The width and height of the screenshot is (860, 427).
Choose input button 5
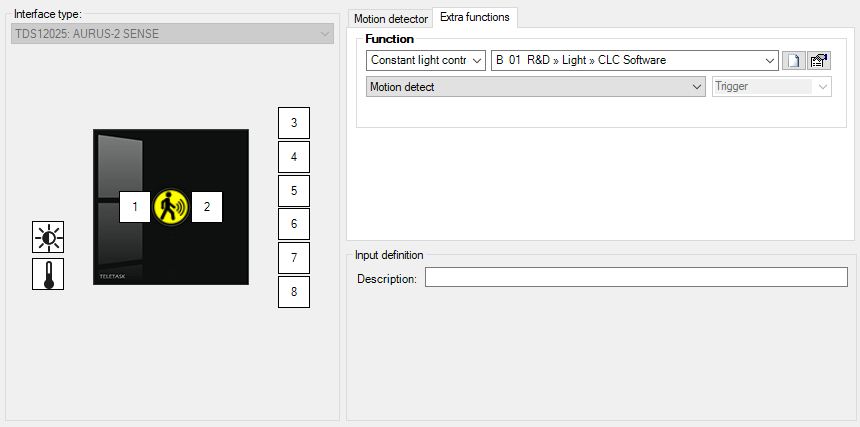coord(293,190)
